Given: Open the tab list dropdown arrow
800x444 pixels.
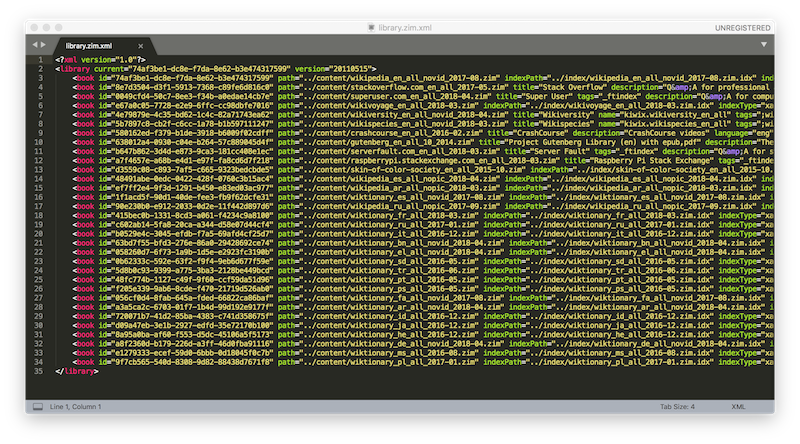Looking at the screenshot, I should click(x=764, y=45).
